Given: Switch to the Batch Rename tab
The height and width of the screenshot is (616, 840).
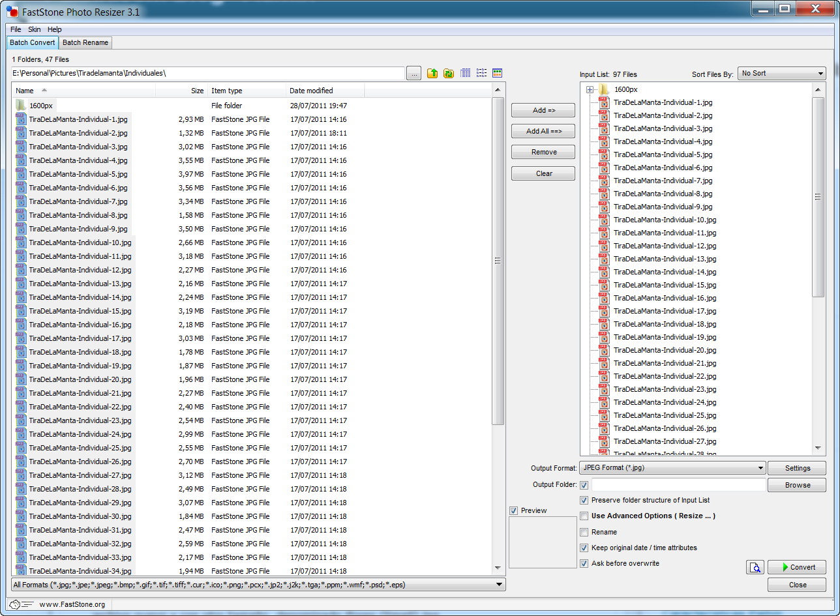Looking at the screenshot, I should [x=86, y=43].
